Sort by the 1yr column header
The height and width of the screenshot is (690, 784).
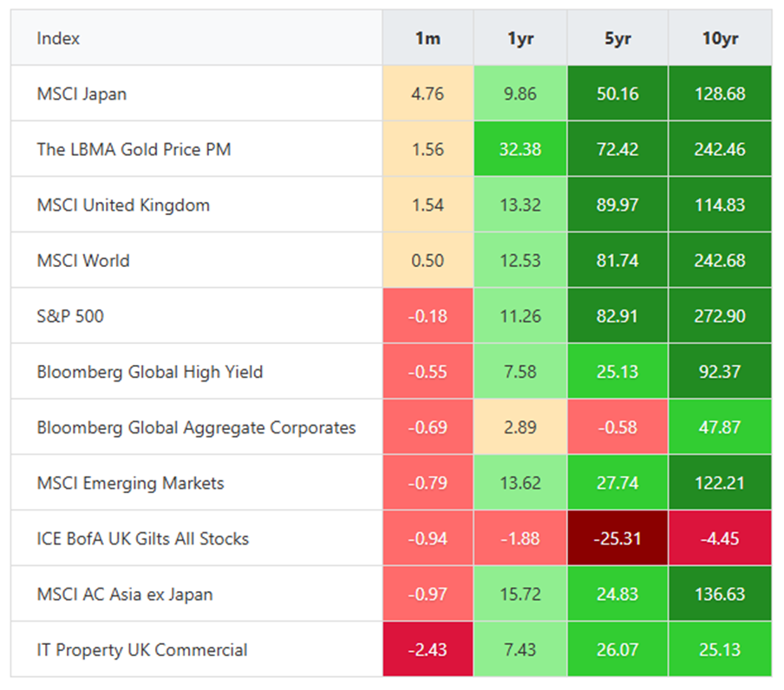tap(519, 38)
